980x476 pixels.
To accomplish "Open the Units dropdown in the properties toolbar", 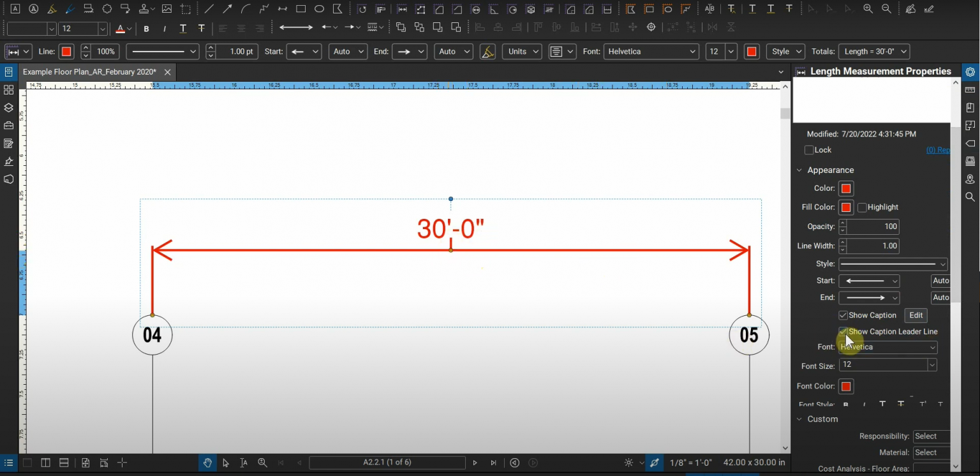I will pyautogui.click(x=522, y=52).
